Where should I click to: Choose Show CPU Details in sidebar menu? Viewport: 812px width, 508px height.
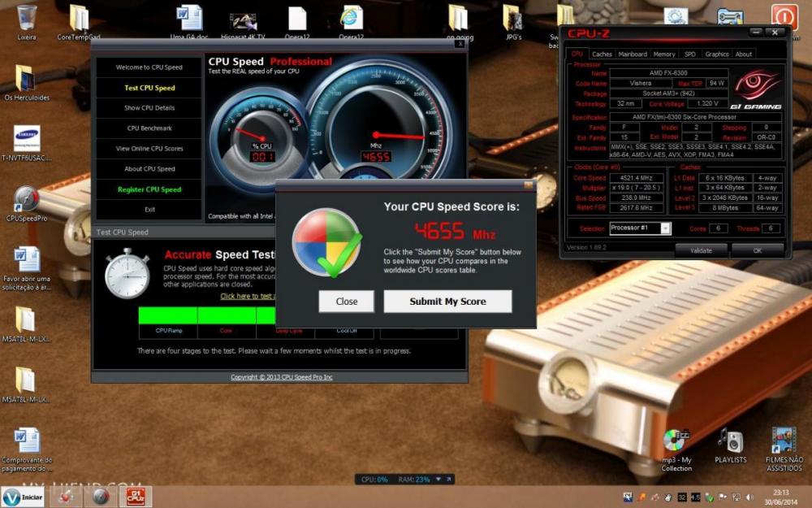click(x=149, y=108)
